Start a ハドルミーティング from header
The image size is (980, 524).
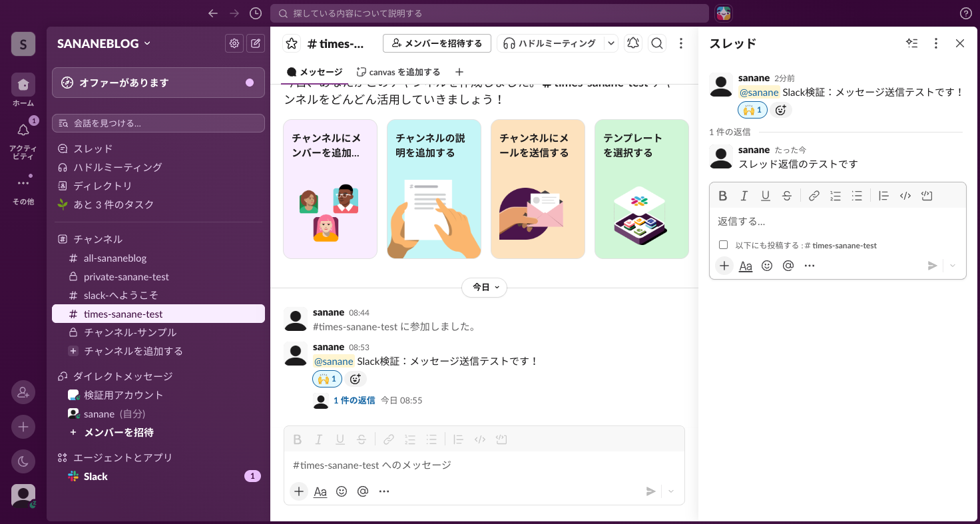click(551, 43)
